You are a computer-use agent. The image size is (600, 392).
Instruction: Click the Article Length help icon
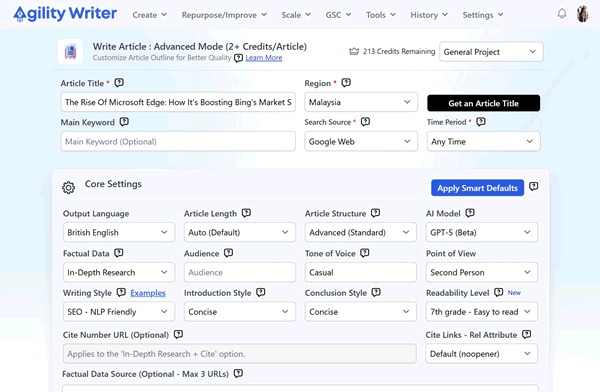tap(246, 213)
